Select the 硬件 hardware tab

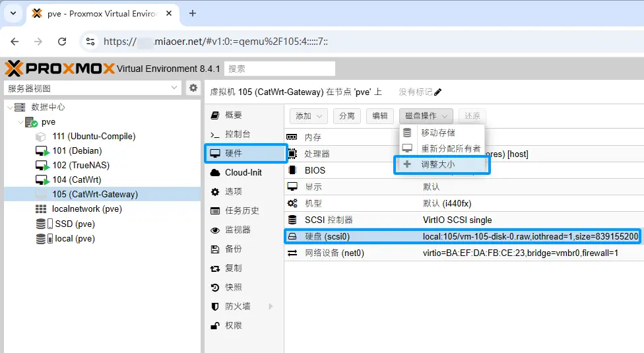pyautogui.click(x=245, y=154)
